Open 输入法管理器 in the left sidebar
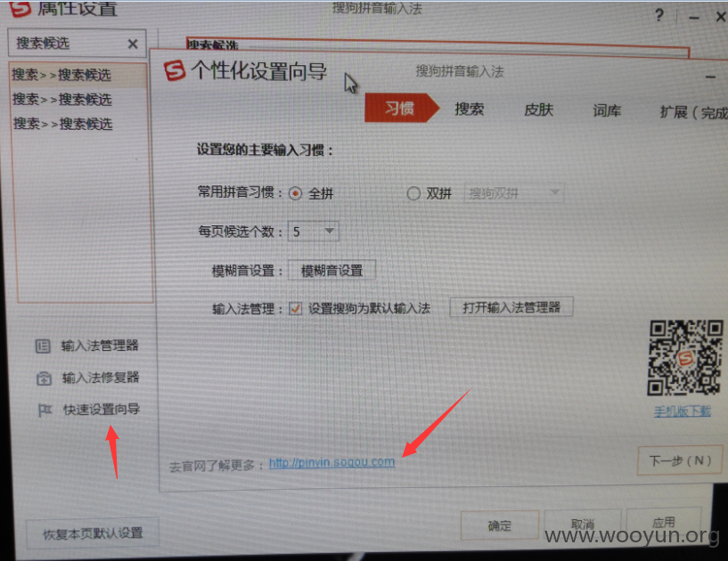This screenshot has height=561, width=728. point(86,346)
